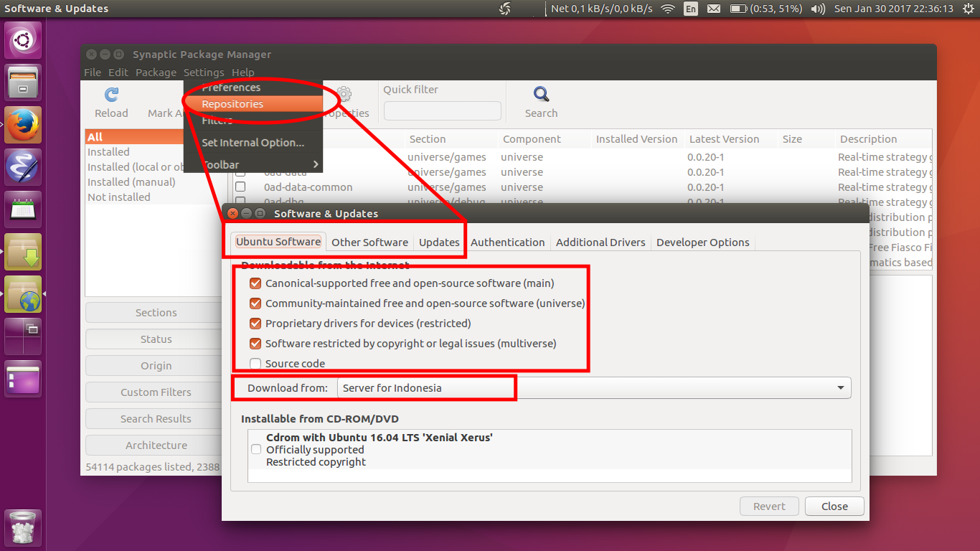Click the purple window icon in the launcher
The height and width of the screenshot is (551, 980).
point(23,379)
